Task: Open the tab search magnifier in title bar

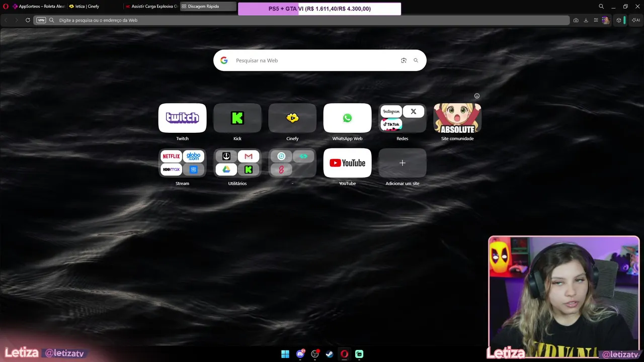Action: [x=601, y=7]
